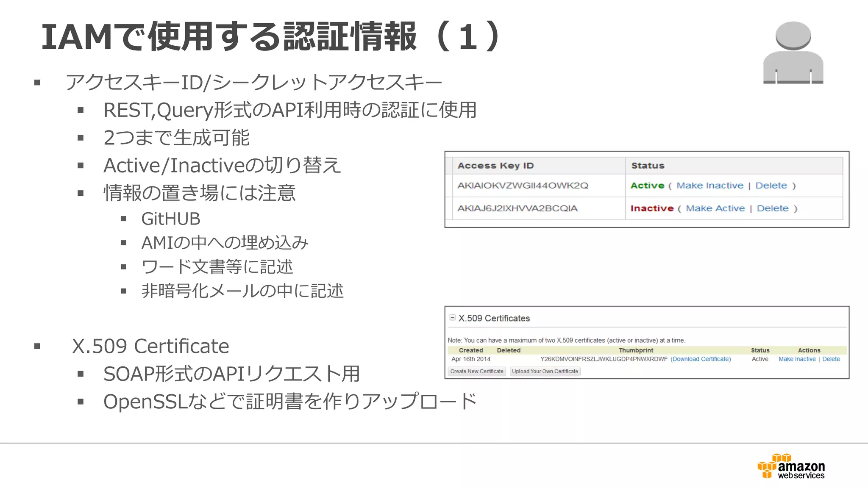
Task: Delete the inactive access key AKIAJ6J2IXHVVA2BCQIA
Action: 773,208
